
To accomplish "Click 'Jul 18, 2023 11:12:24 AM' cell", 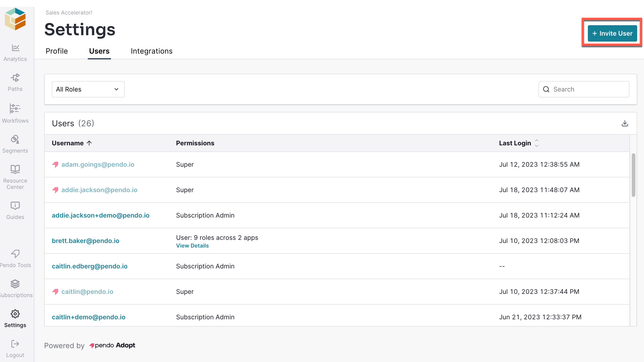I will tap(539, 215).
